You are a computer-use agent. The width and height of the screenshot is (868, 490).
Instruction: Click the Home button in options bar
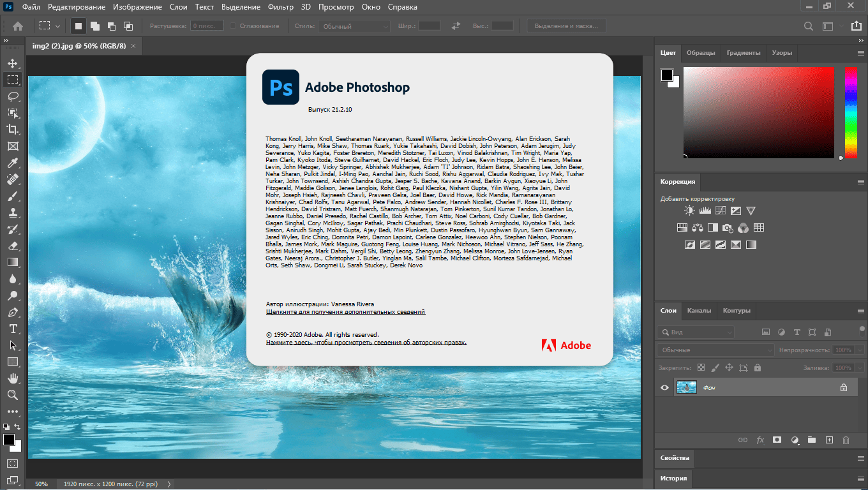coord(18,26)
